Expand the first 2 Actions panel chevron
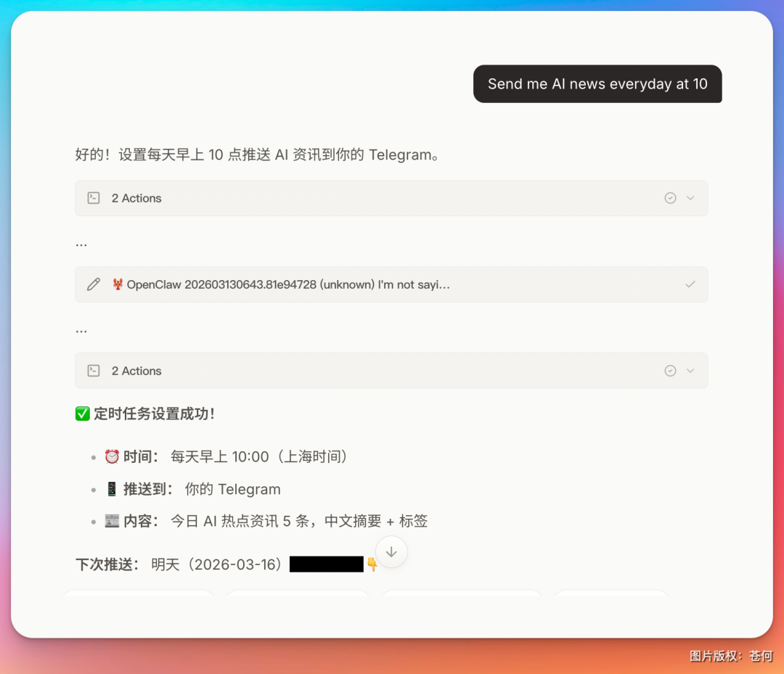784x674 pixels. point(690,197)
